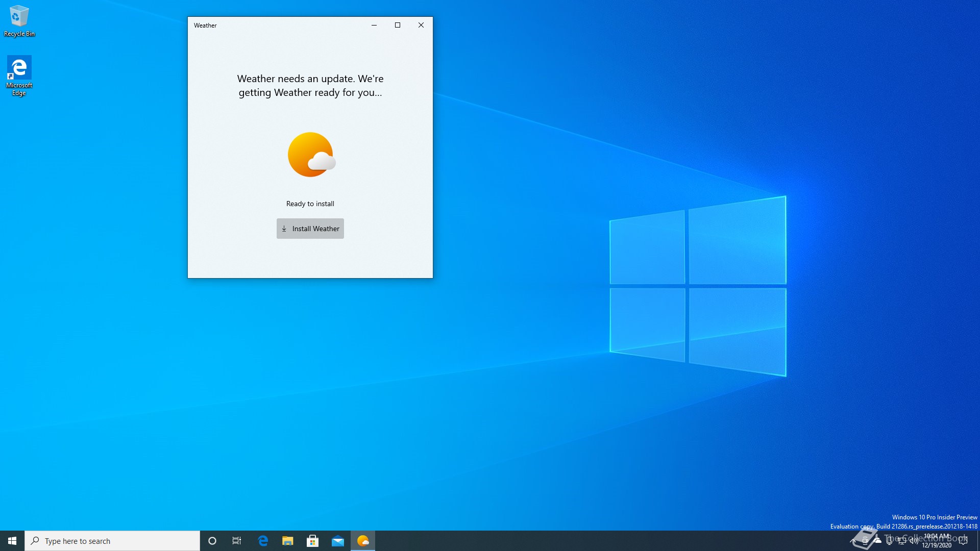Click the Meet Now tray icon
This screenshot has width=980, height=551.
coord(865,541)
